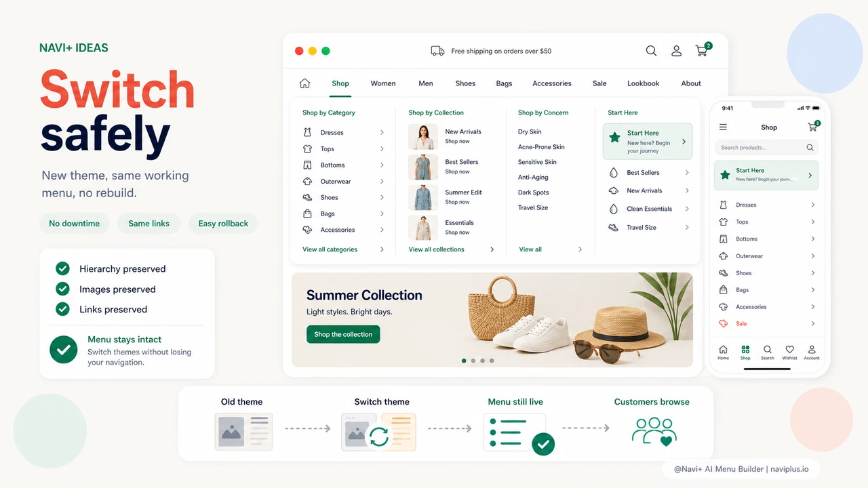Open the New Arrivals model thumbnail
868x488 pixels.
coord(422,137)
